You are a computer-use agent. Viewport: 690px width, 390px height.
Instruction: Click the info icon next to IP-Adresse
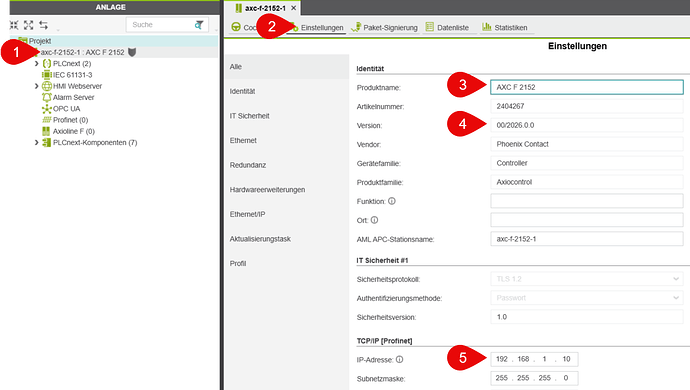click(399, 360)
